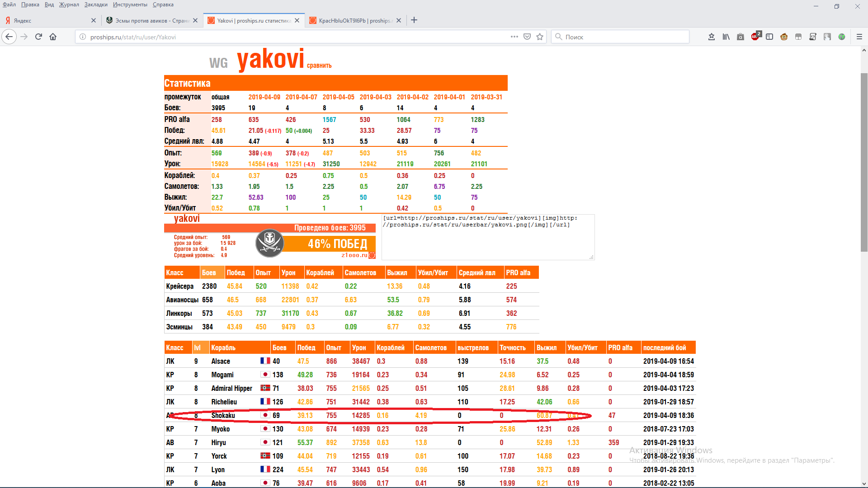Focus the Поиск search field
The width and height of the screenshot is (868, 488).
pos(620,37)
